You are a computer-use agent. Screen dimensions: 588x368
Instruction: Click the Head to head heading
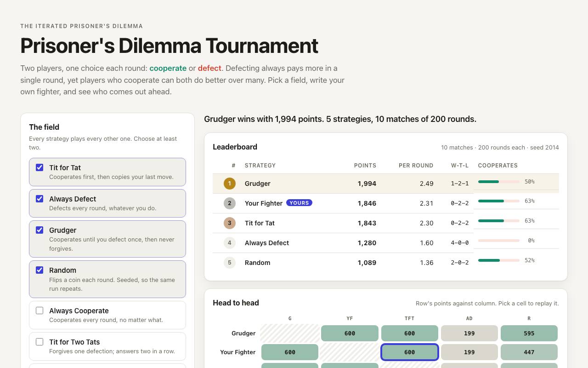(236, 303)
